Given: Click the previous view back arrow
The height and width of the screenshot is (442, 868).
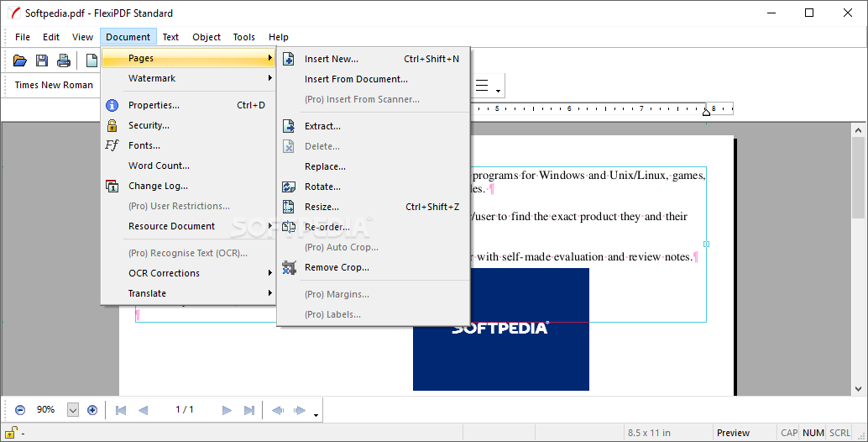Looking at the screenshot, I should pos(278,410).
